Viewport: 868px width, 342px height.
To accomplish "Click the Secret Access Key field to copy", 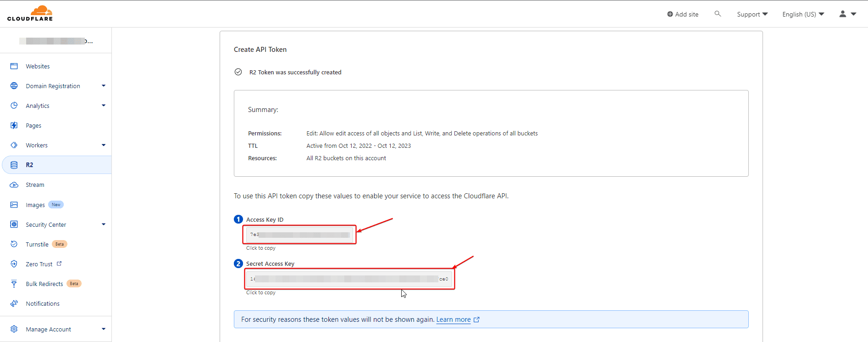I will (x=349, y=279).
